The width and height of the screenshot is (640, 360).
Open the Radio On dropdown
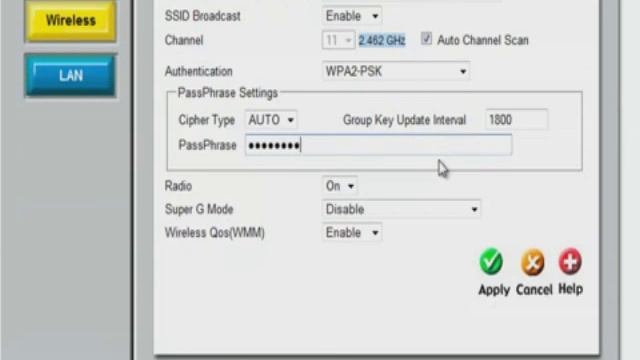(340, 186)
